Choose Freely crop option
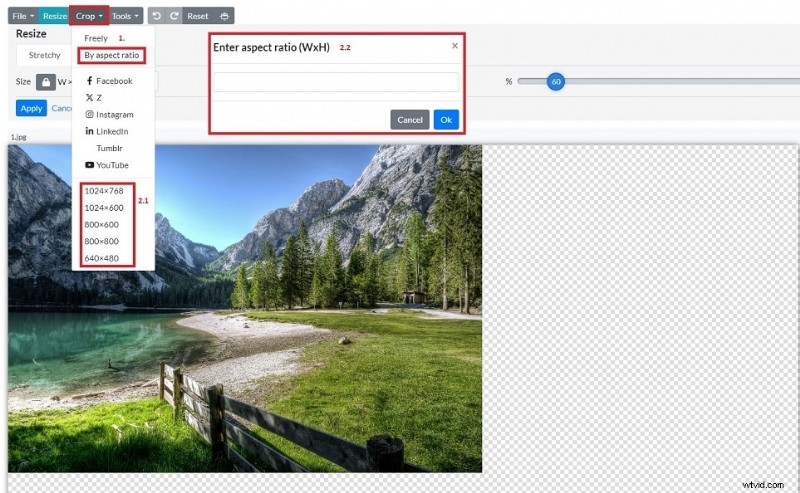Screen dimensions: 800x493 (x=96, y=38)
